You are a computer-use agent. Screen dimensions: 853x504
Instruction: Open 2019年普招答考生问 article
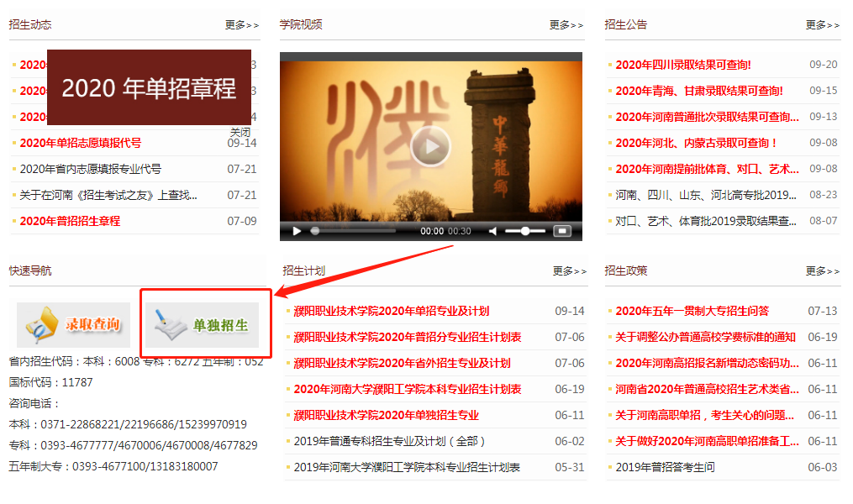click(x=665, y=467)
